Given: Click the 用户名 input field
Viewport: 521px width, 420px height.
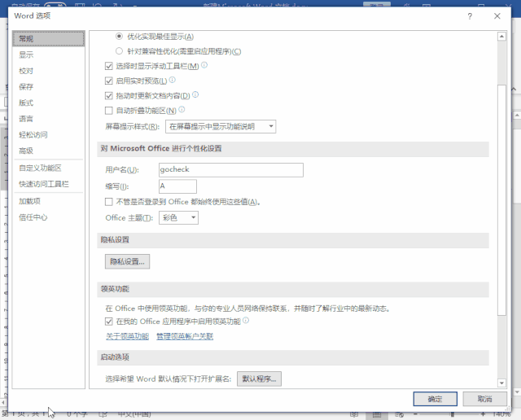Looking at the screenshot, I should click(231, 170).
